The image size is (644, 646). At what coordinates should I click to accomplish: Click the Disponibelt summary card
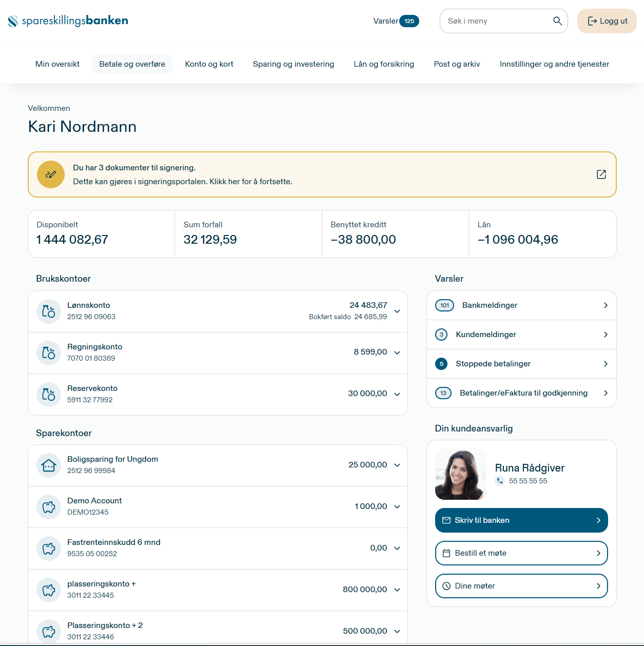(x=102, y=234)
